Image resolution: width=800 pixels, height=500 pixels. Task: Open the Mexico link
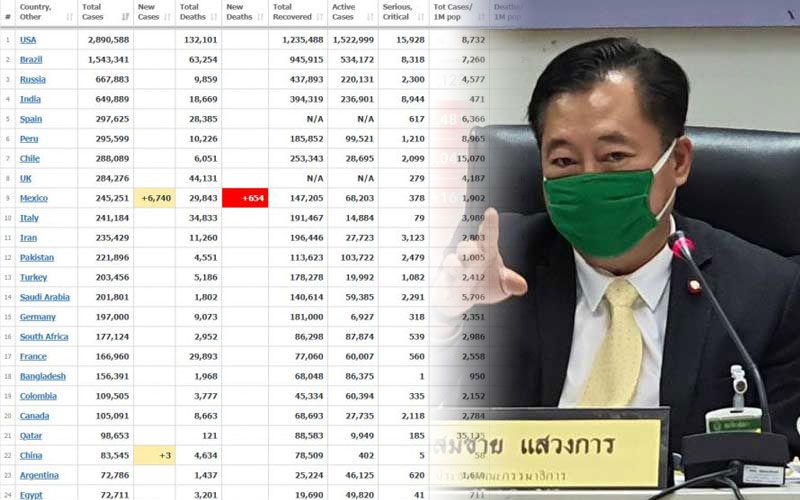point(34,198)
